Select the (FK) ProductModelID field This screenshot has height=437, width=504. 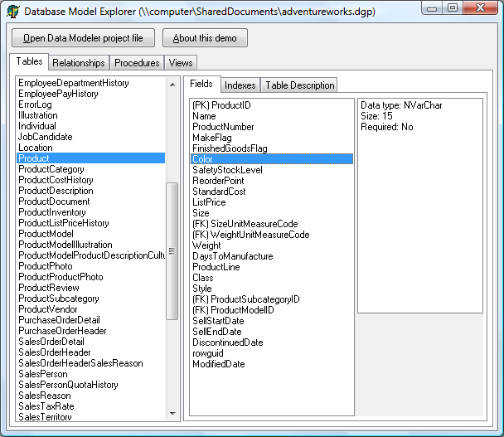233,310
